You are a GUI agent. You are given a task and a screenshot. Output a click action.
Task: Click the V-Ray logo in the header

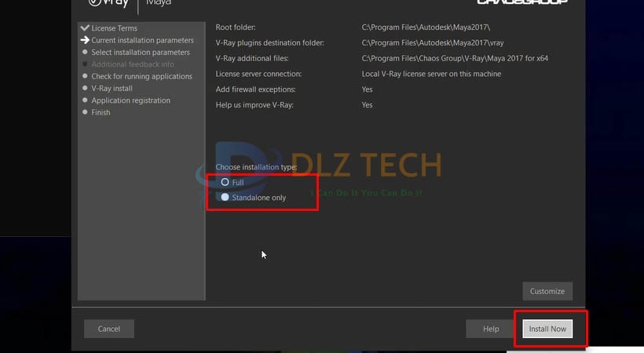tap(106, 2)
